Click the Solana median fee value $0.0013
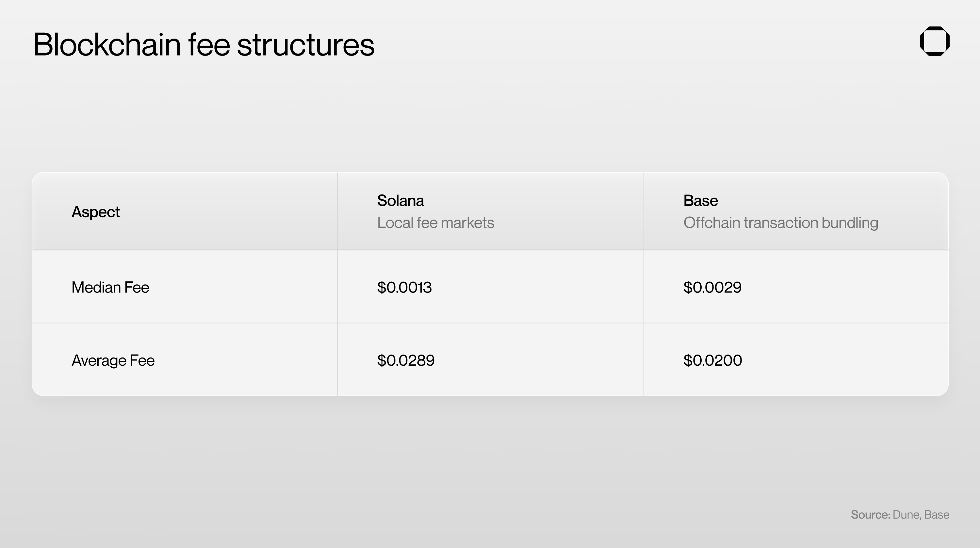 (404, 287)
